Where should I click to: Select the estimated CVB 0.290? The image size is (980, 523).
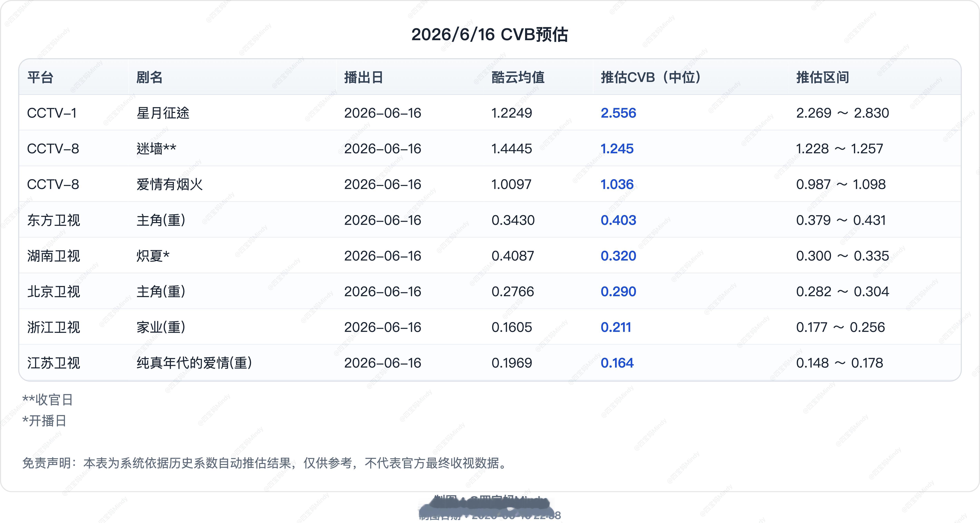click(618, 292)
